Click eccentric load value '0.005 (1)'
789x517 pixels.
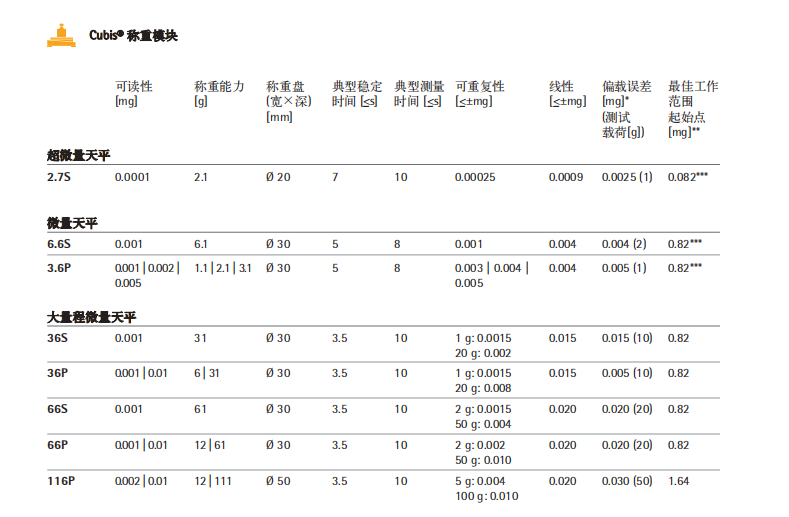pyautogui.click(x=624, y=268)
